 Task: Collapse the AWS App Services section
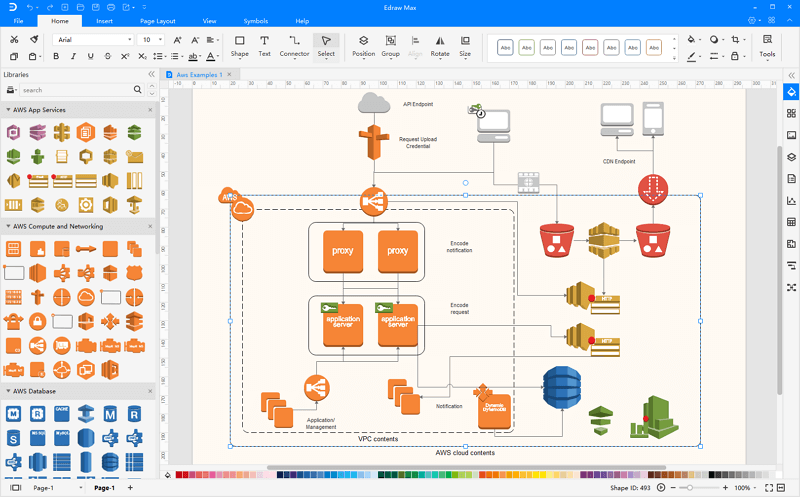tap(8, 110)
